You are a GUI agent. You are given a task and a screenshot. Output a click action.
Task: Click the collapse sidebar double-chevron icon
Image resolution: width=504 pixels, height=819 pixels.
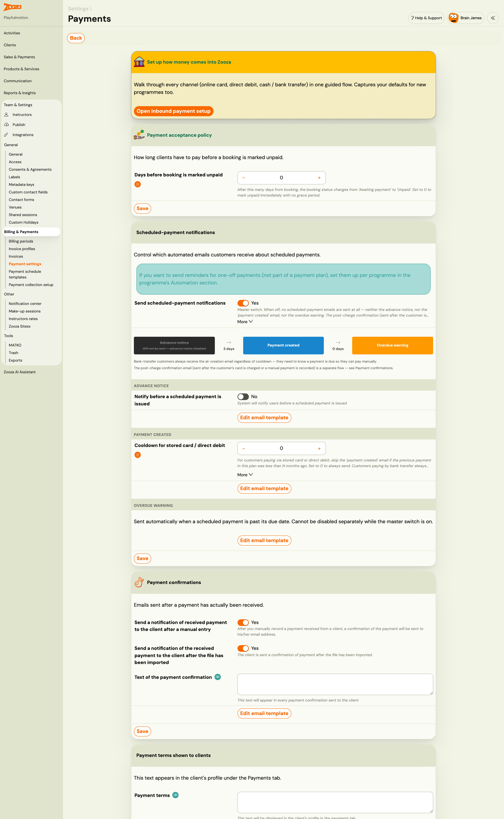point(493,18)
